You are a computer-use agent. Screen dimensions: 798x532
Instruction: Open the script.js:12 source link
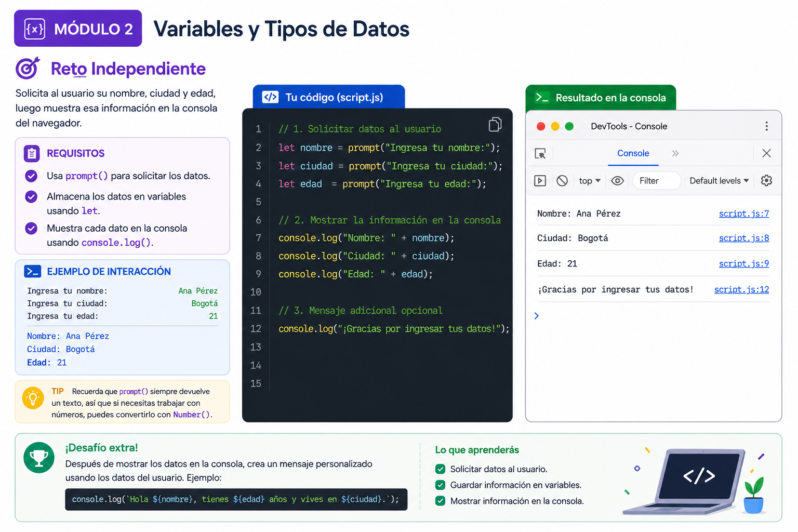(x=741, y=289)
